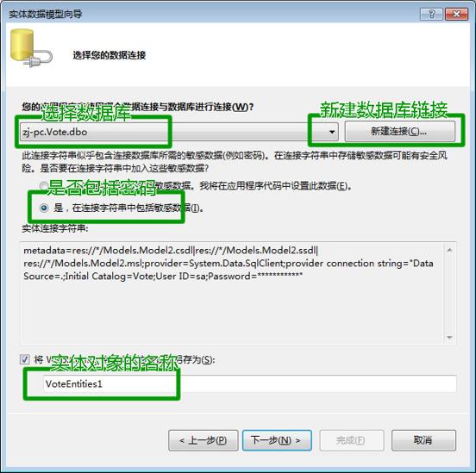Click the 完成(F) finish button

click(x=352, y=440)
